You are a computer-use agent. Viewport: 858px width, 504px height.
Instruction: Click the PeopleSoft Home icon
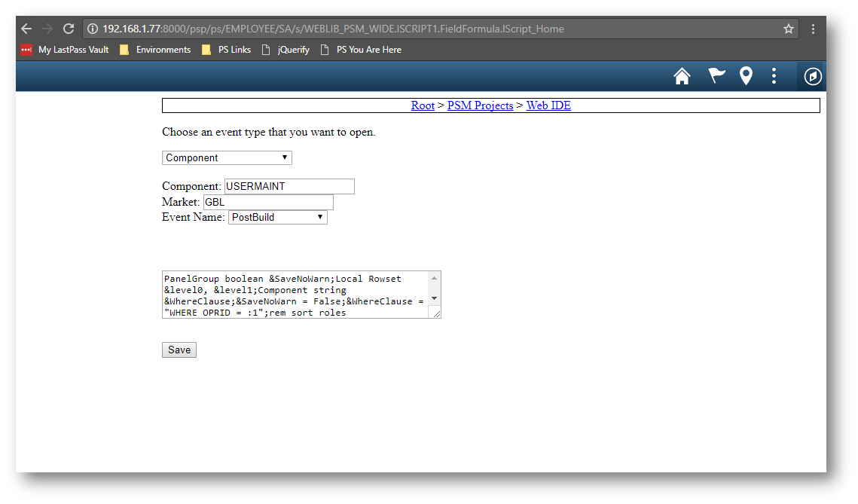(x=682, y=76)
